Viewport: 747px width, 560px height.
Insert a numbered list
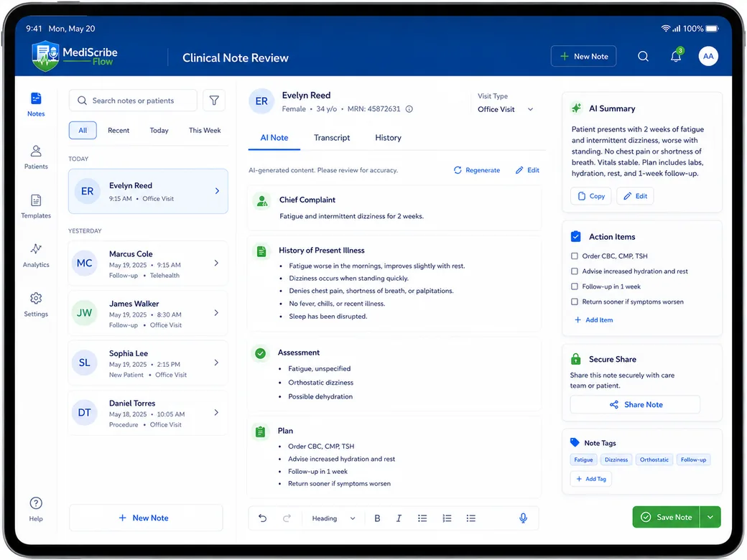(447, 518)
